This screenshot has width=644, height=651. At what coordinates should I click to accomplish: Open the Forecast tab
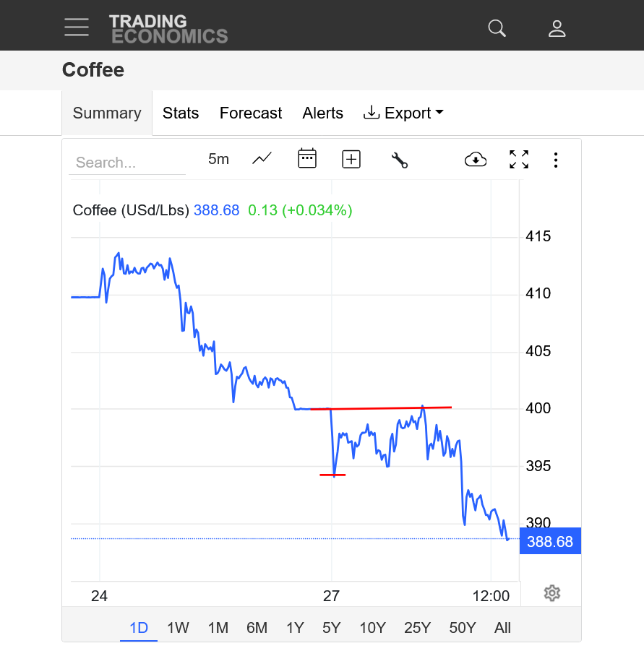coord(251,113)
